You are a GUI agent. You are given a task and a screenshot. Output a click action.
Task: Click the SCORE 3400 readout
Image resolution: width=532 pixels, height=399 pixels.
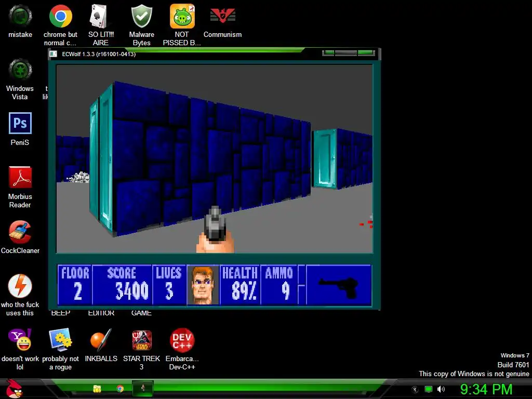122,285
